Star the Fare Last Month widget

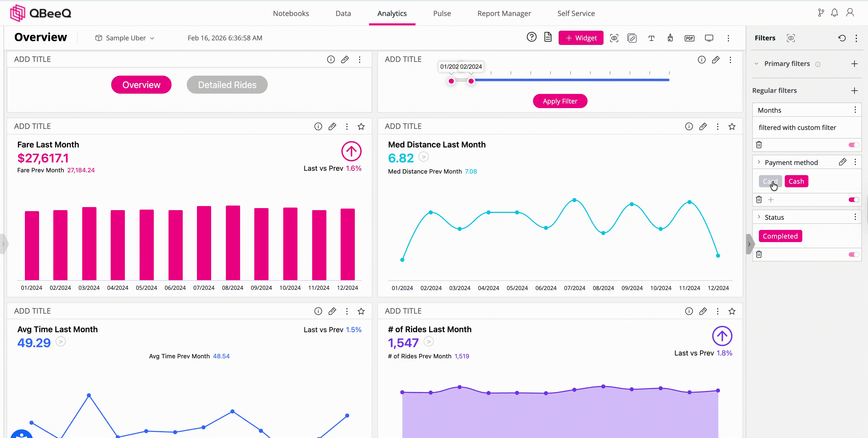coord(361,126)
